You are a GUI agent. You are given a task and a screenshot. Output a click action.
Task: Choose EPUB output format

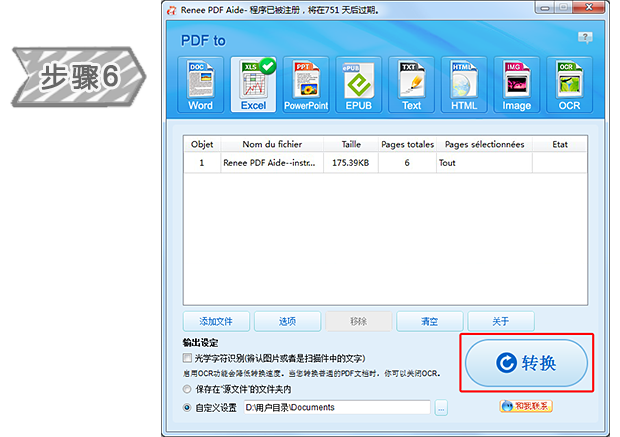pos(359,85)
